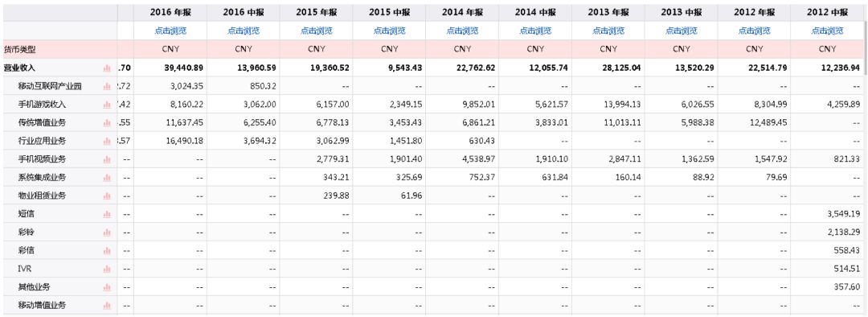Open chart icon for 彩信 row
The image size is (868, 317).
coord(107,251)
